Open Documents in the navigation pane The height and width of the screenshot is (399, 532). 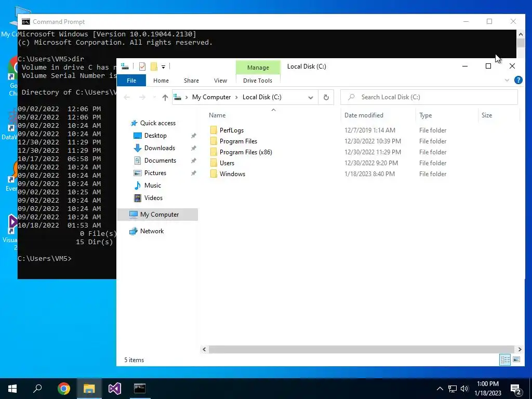pos(160,161)
